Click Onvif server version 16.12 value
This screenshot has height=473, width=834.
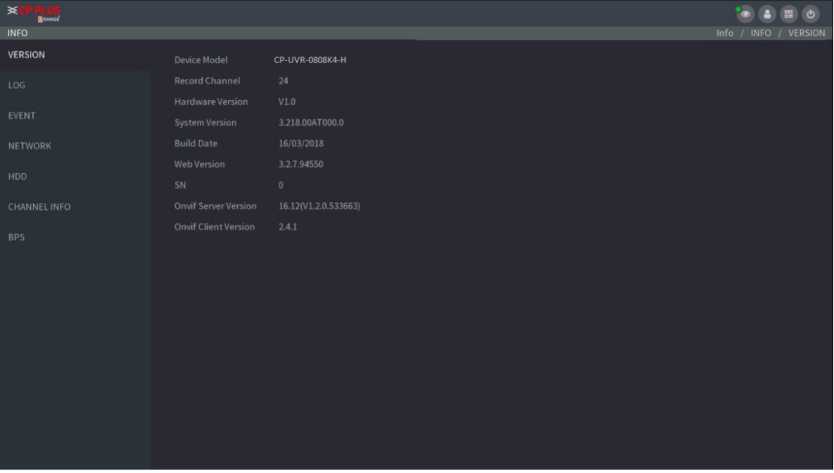point(319,206)
